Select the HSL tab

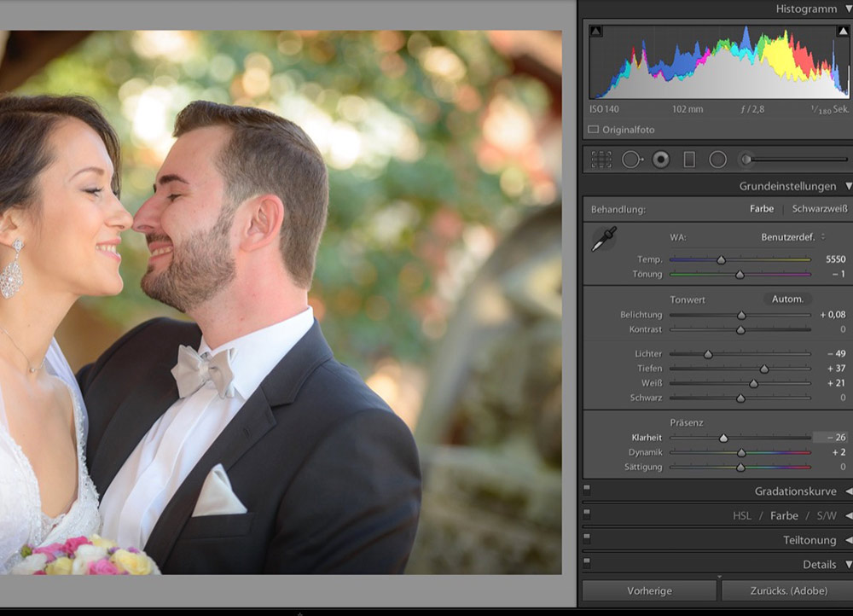741,516
